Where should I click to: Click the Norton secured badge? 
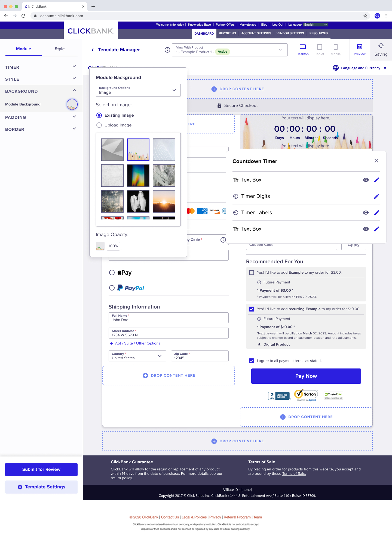(306, 395)
